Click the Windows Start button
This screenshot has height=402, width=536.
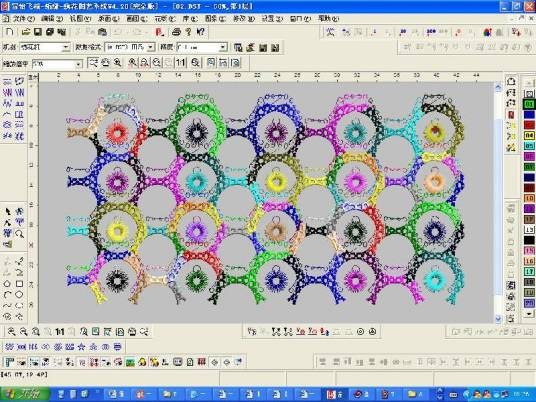25,394
